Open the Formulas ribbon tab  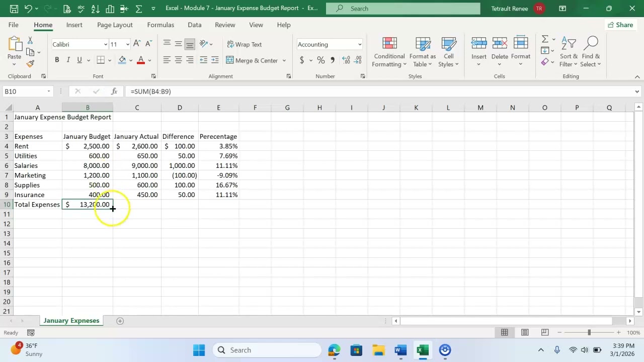[x=160, y=25]
